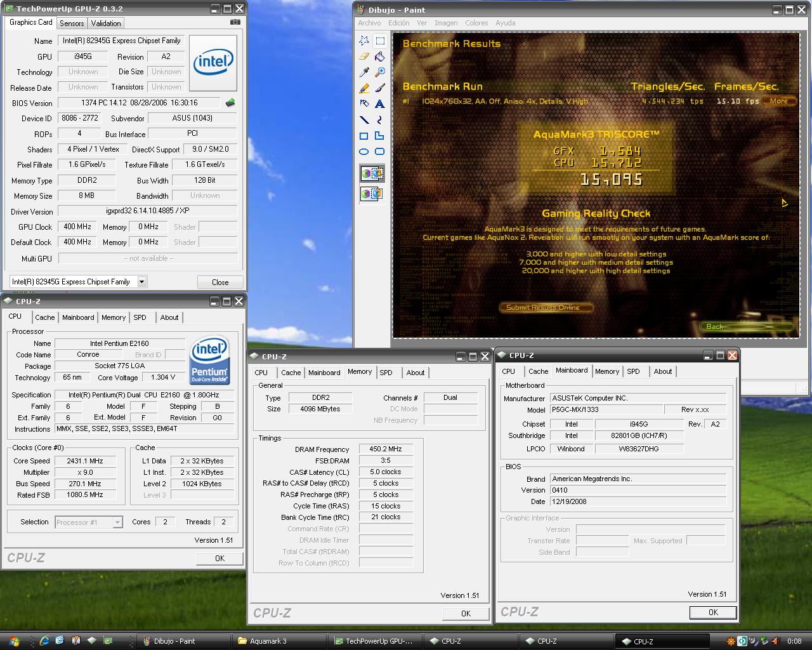Open the graphics card selector dropdown in GPU-Z
This screenshot has height=650, width=812.
[141, 281]
